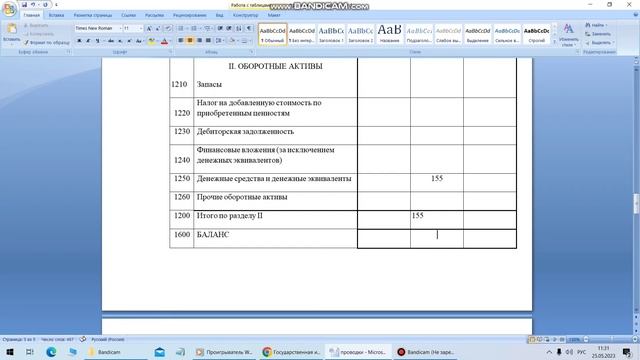Screen dimensions: 640x360
Task: Toggle Underline formatting
Action: [97, 41]
